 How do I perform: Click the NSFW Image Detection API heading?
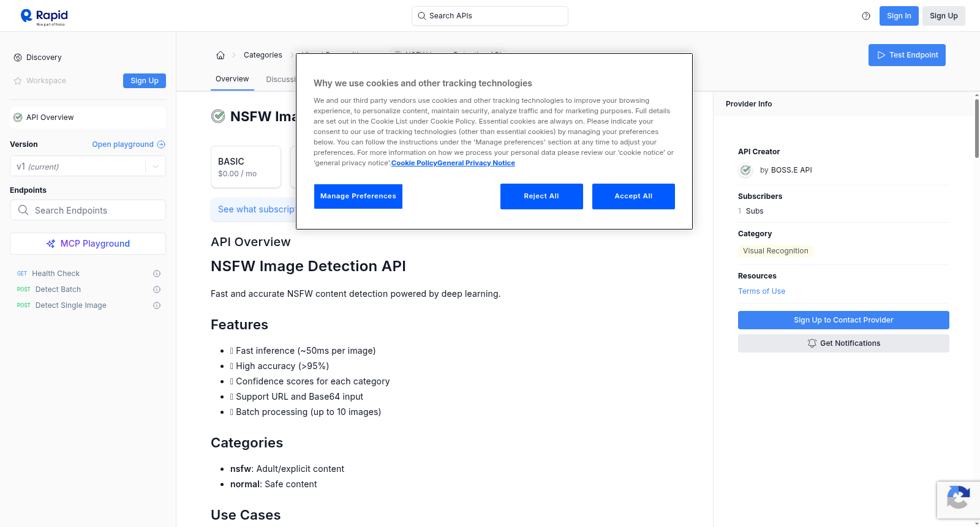point(308,266)
